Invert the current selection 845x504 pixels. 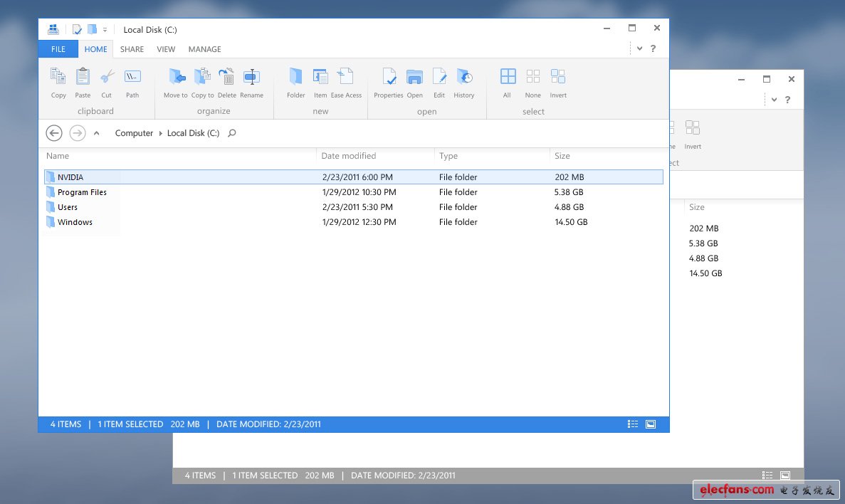tap(558, 77)
